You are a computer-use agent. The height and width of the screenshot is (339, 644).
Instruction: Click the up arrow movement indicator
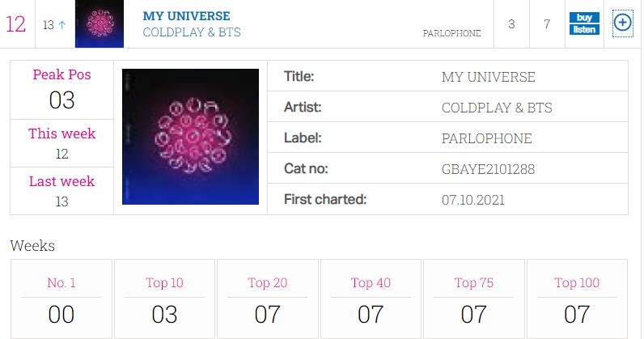[61, 25]
